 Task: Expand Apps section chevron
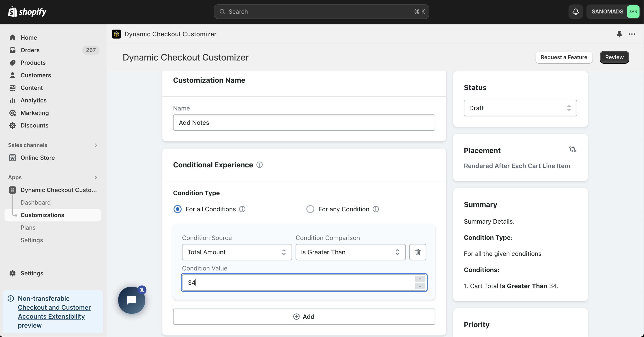pos(96,177)
